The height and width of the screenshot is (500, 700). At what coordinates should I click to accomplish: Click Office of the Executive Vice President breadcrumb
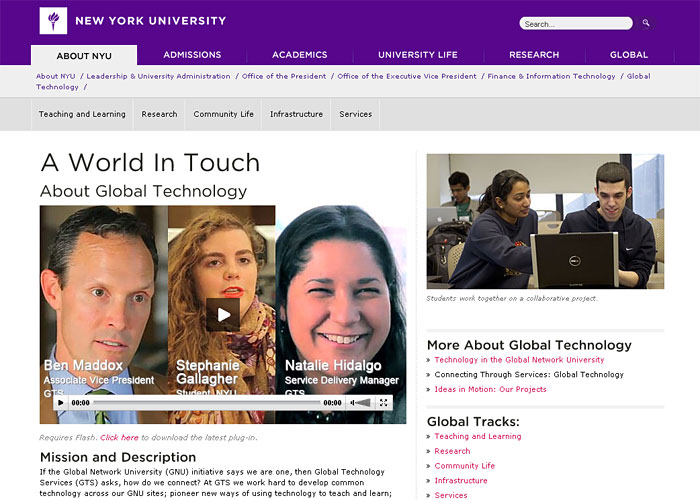click(407, 76)
